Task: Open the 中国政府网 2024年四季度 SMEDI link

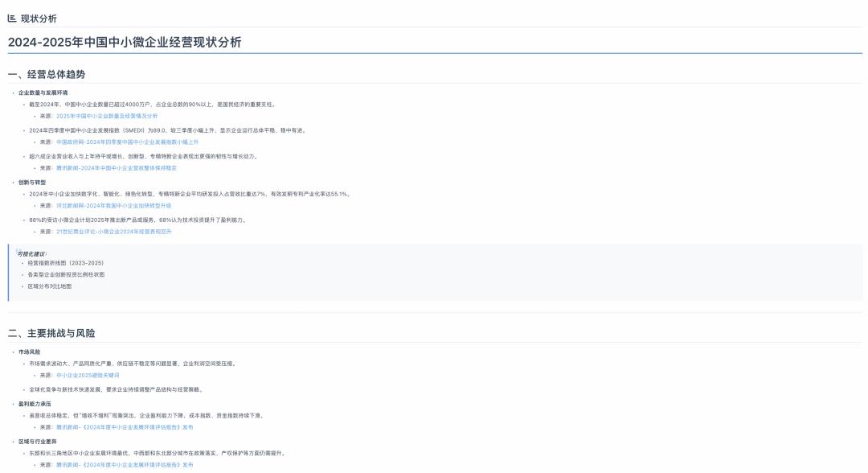Action: (x=127, y=142)
